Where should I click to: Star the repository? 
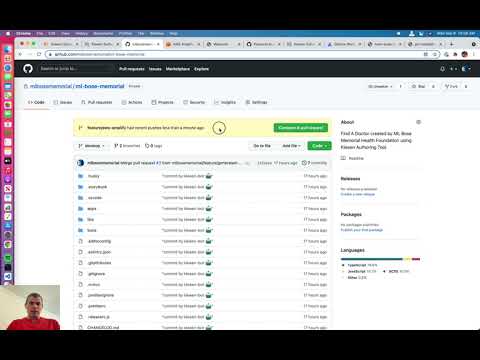coord(418,86)
